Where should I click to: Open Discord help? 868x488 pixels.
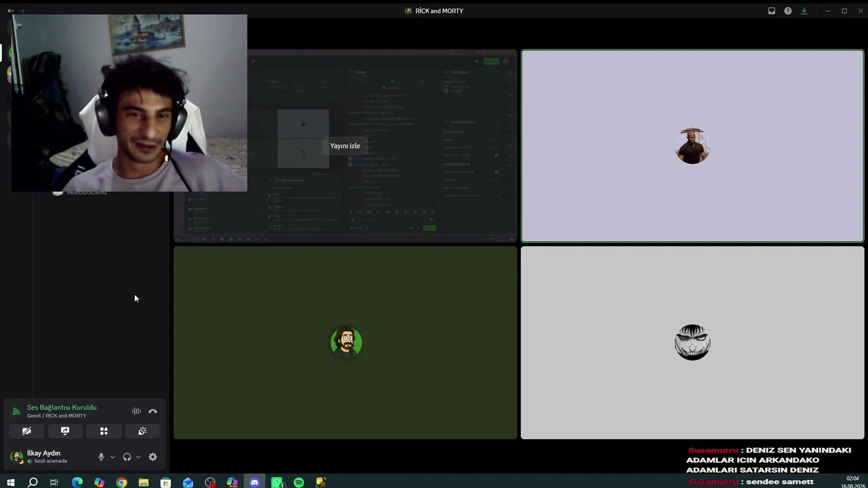[x=788, y=11]
